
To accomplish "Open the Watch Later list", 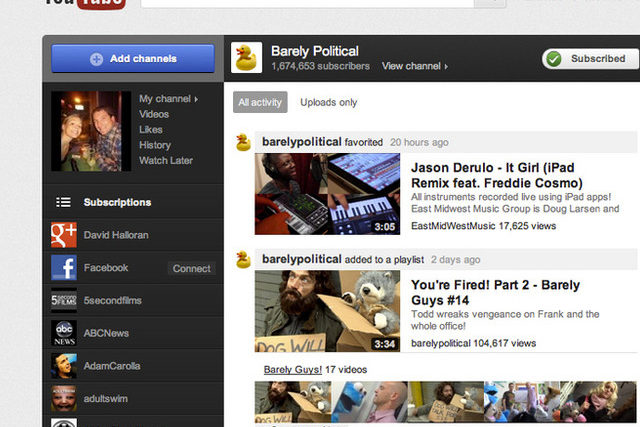I will tap(166, 161).
